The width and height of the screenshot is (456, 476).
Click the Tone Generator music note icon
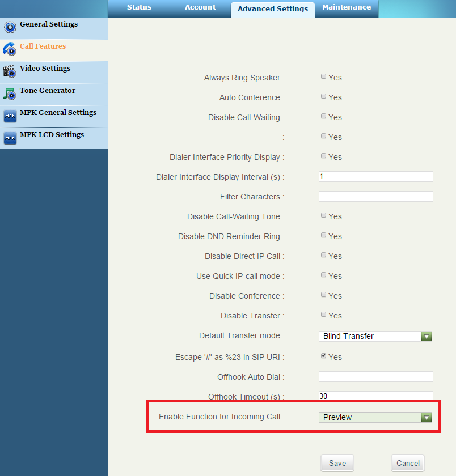click(10, 93)
